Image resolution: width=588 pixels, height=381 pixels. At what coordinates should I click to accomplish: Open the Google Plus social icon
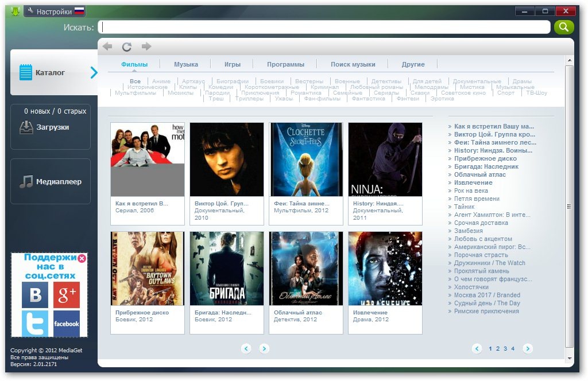click(x=67, y=295)
